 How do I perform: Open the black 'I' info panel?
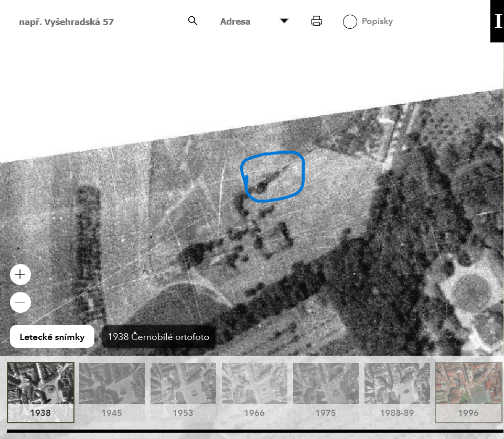point(497,21)
